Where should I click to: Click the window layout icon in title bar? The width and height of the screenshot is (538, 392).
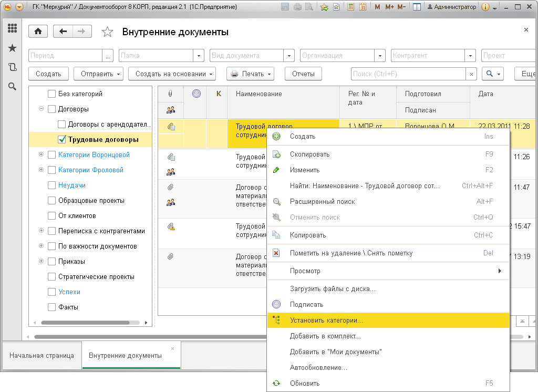click(x=417, y=6)
